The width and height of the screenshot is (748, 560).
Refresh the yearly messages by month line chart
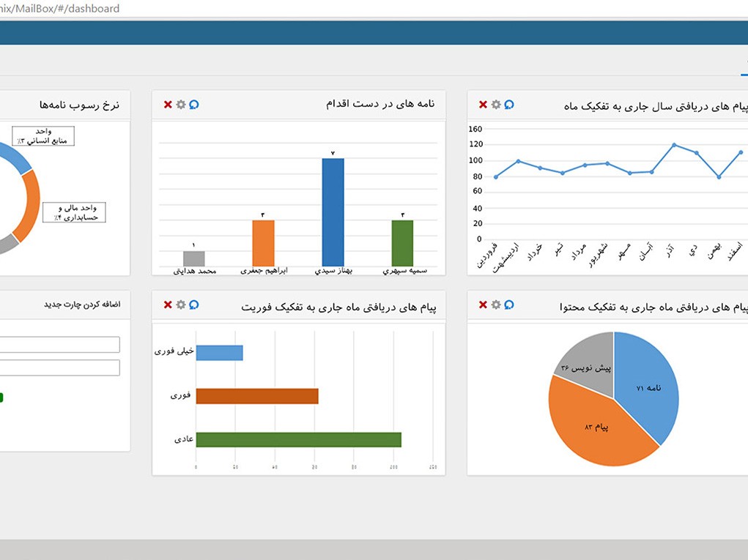click(x=509, y=105)
